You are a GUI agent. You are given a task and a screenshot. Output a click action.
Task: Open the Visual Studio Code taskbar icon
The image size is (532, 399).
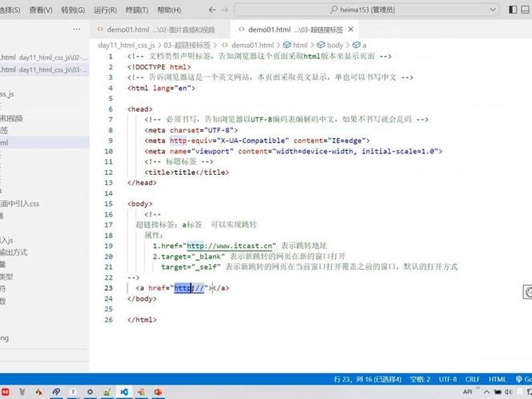click(x=124, y=392)
